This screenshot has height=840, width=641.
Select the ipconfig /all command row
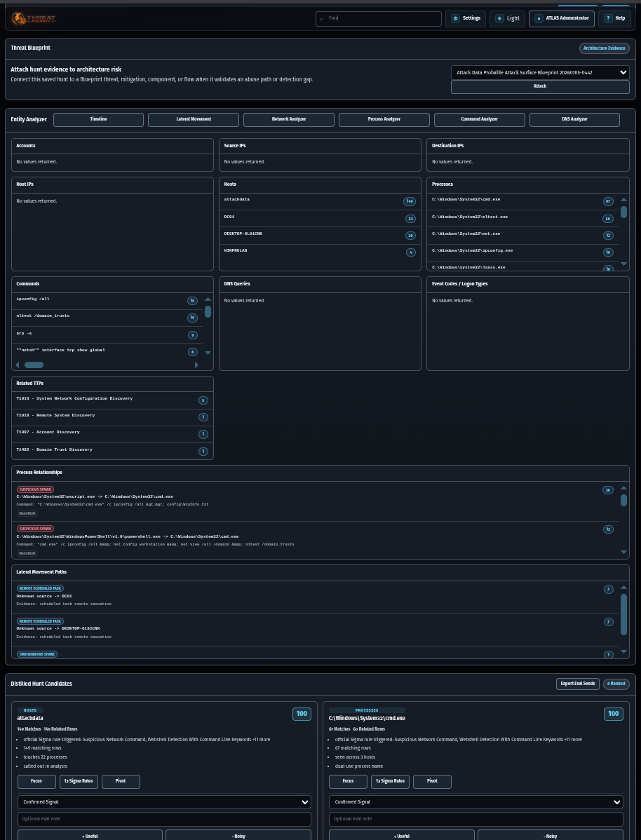(107, 301)
